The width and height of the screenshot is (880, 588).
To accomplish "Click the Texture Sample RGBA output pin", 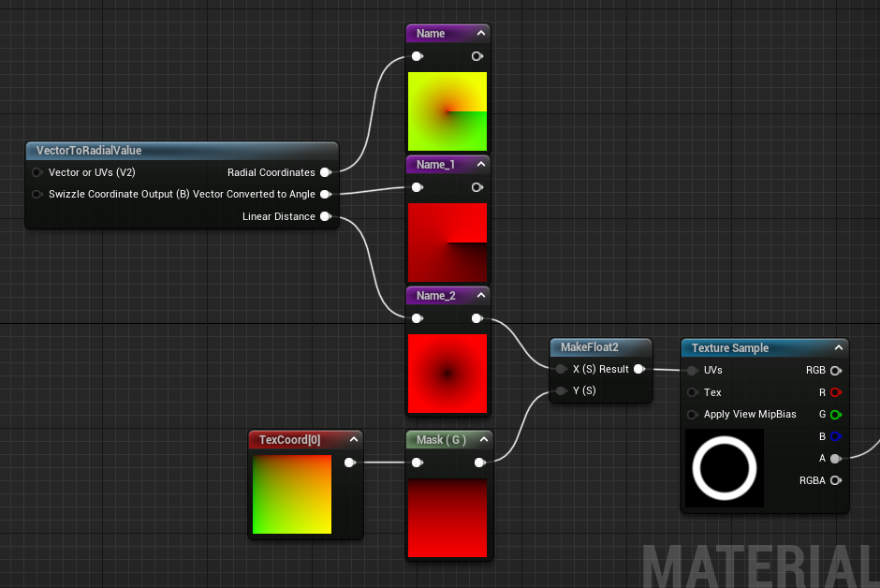I will coord(836,480).
